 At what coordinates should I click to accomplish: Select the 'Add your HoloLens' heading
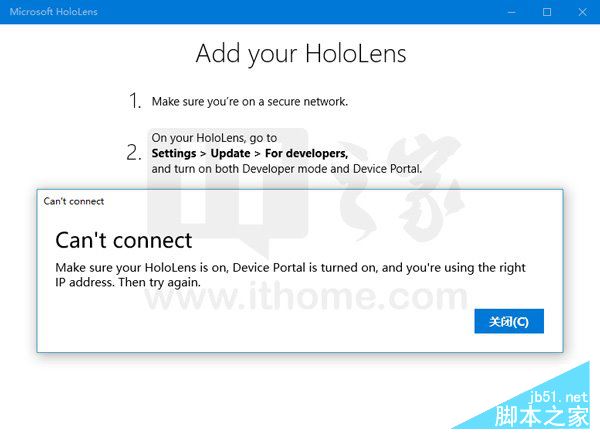click(300, 53)
